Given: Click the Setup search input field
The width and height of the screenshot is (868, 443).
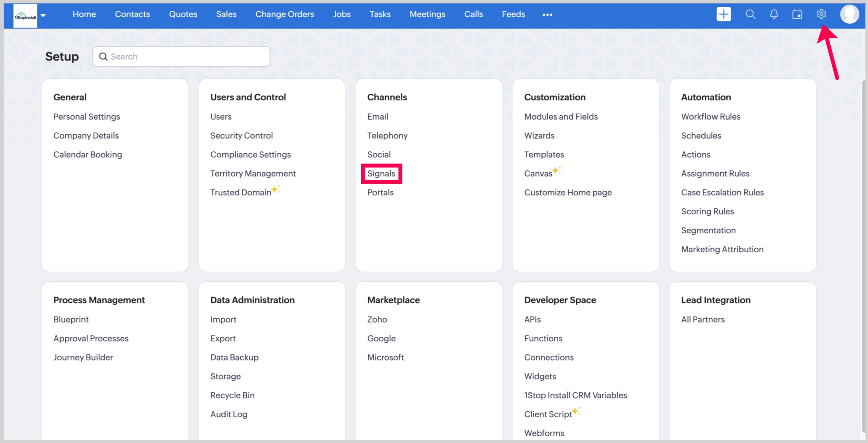Looking at the screenshot, I should [x=189, y=57].
